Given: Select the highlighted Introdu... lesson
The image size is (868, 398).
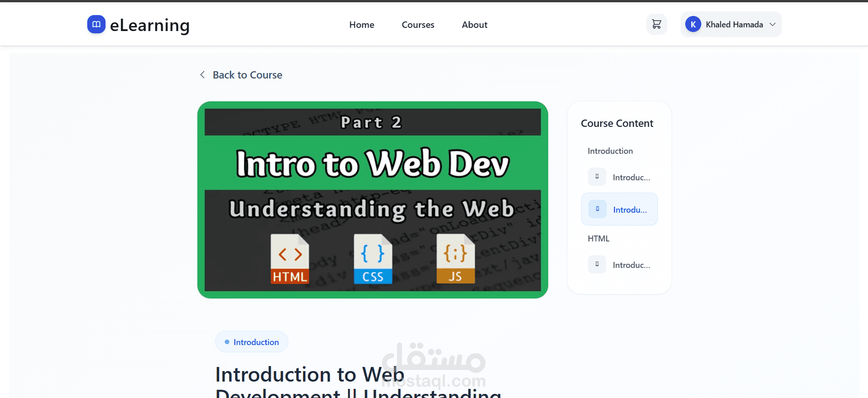Looking at the screenshot, I should pos(619,209).
